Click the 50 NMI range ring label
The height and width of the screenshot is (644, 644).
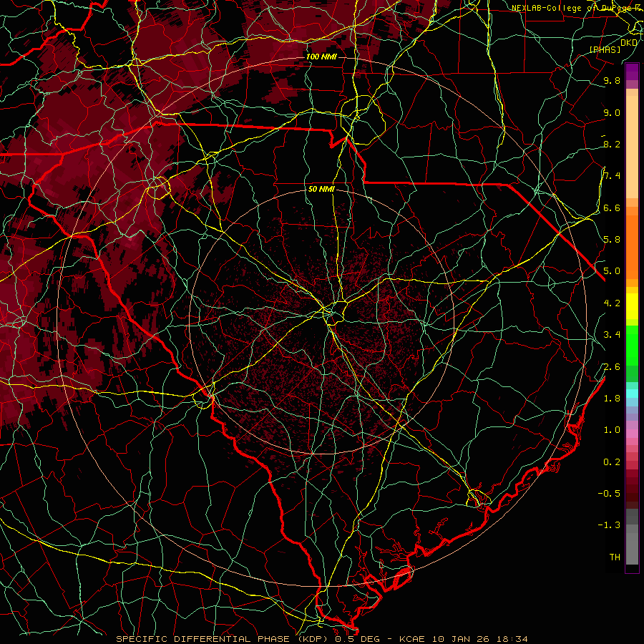click(321, 189)
